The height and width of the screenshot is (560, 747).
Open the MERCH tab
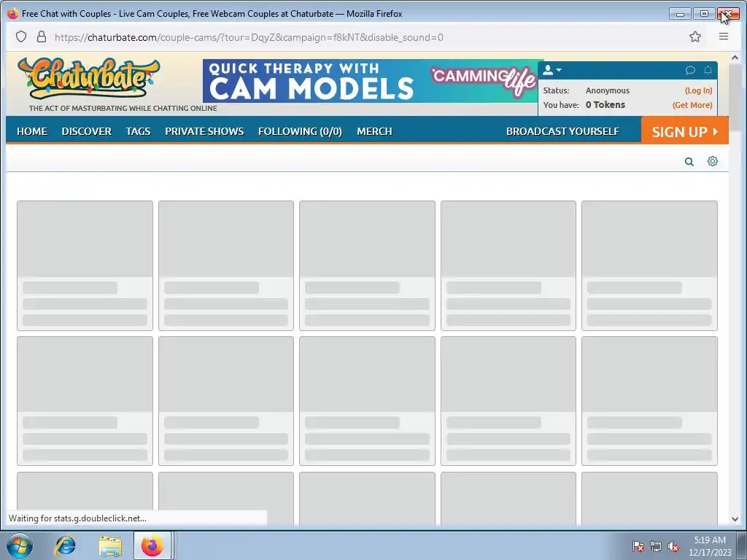[374, 131]
